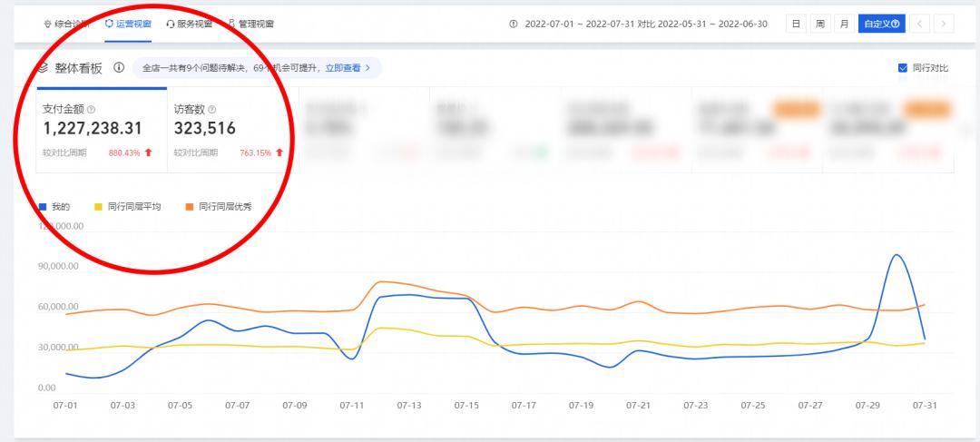980x442 pixels.
Task: Click the info icon next to 整体看板
Action: pos(119,67)
